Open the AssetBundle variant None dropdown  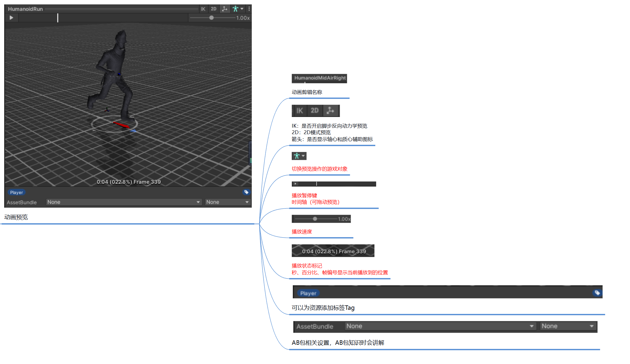pos(227,202)
